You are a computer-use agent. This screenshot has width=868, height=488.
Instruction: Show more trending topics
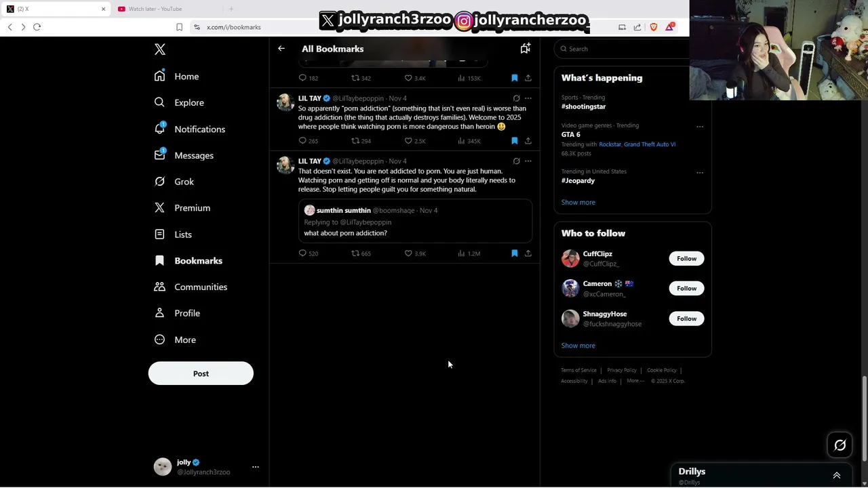point(578,202)
